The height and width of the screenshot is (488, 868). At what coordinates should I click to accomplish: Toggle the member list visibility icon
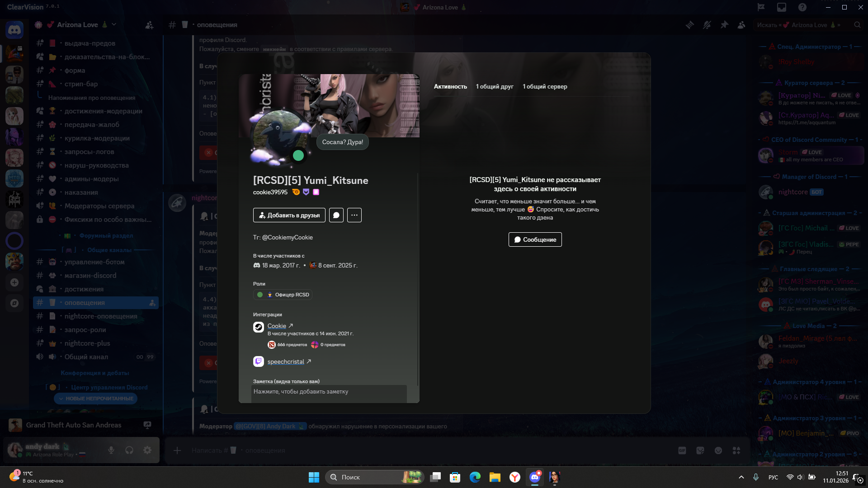[741, 25]
